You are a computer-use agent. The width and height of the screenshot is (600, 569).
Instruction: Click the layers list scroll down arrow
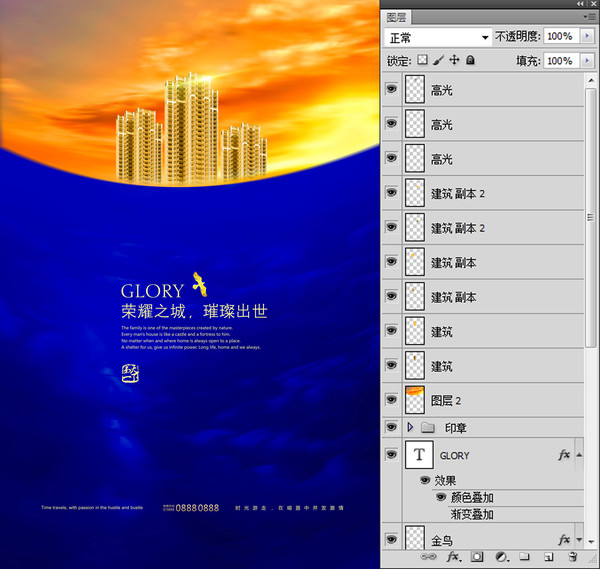[x=591, y=541]
